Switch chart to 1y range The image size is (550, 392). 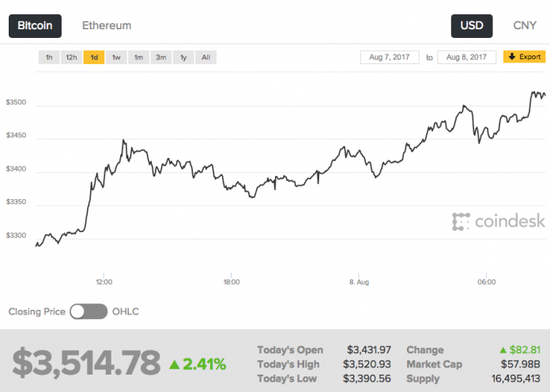tap(183, 57)
